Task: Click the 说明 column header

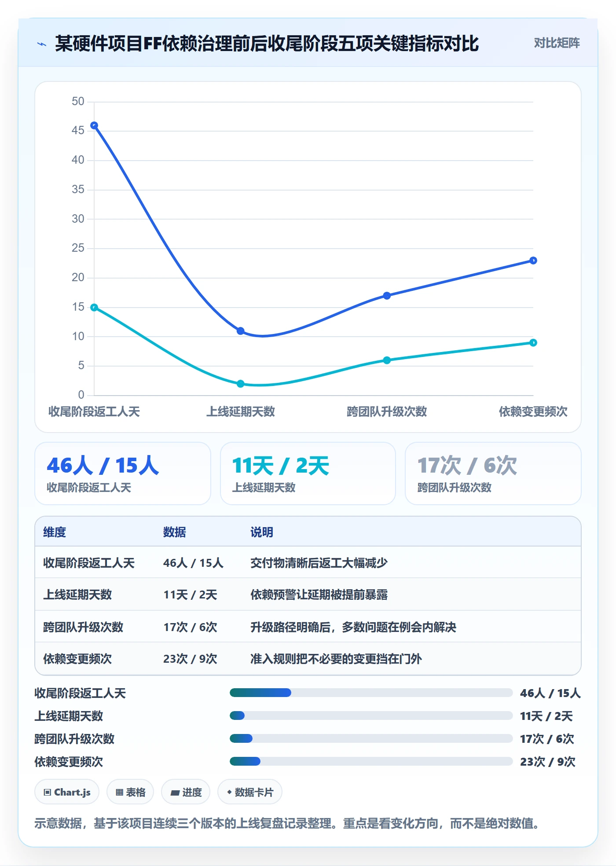Action: click(x=262, y=532)
